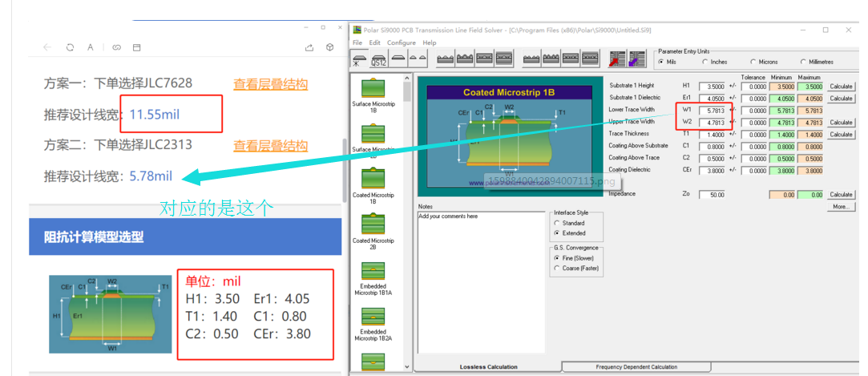The image size is (868, 376).
Task: Open the Edit menu
Action: click(374, 42)
